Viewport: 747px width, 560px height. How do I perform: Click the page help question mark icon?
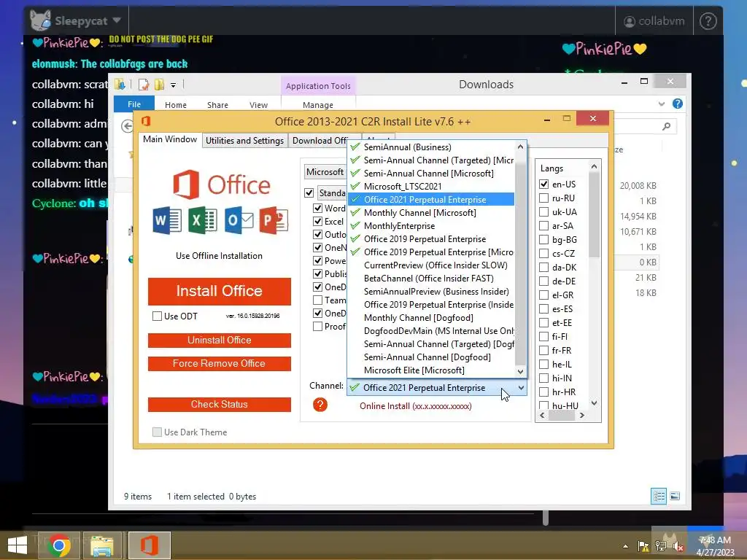tap(708, 21)
